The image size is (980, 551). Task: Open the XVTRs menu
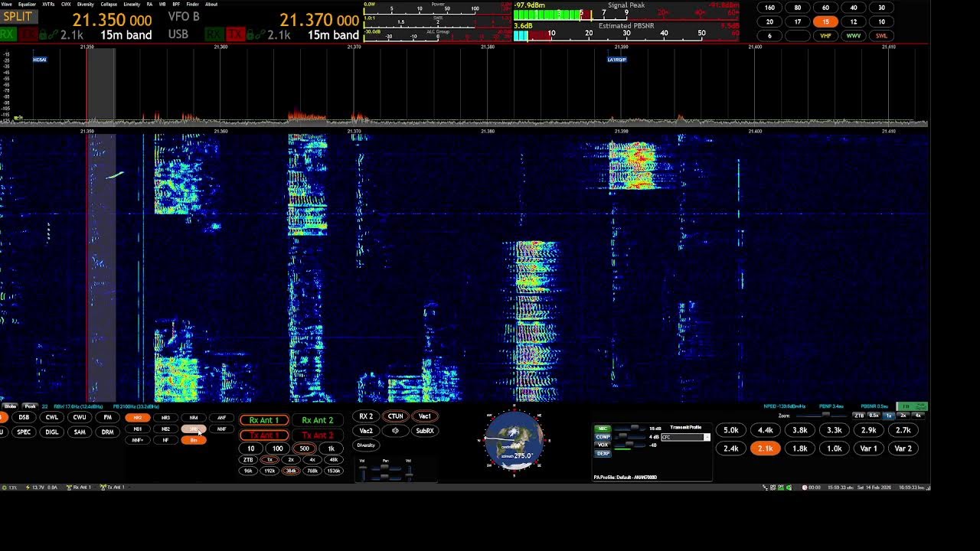[48, 5]
